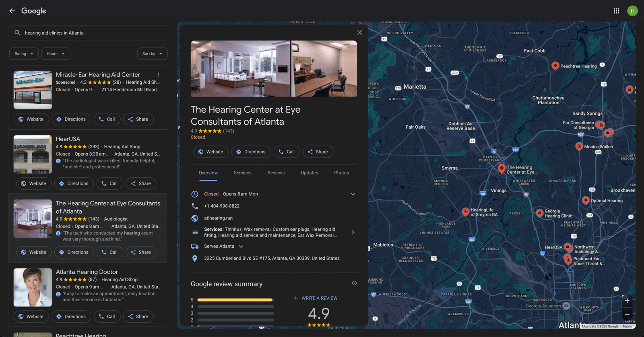Select The Hearing Center at Eye map pin
The width and height of the screenshot is (644, 337).
pyautogui.click(x=502, y=168)
